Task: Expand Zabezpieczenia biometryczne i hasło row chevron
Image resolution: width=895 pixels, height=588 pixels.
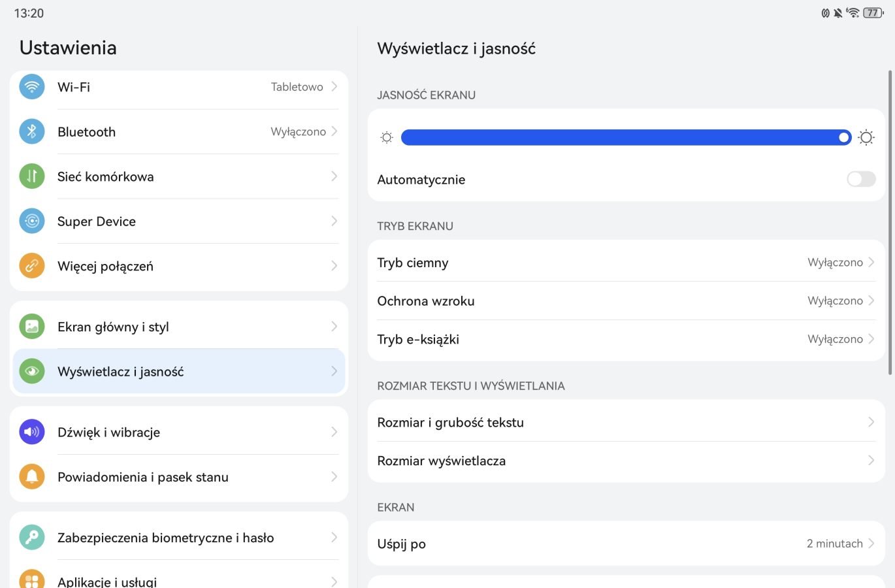Action: (x=334, y=538)
